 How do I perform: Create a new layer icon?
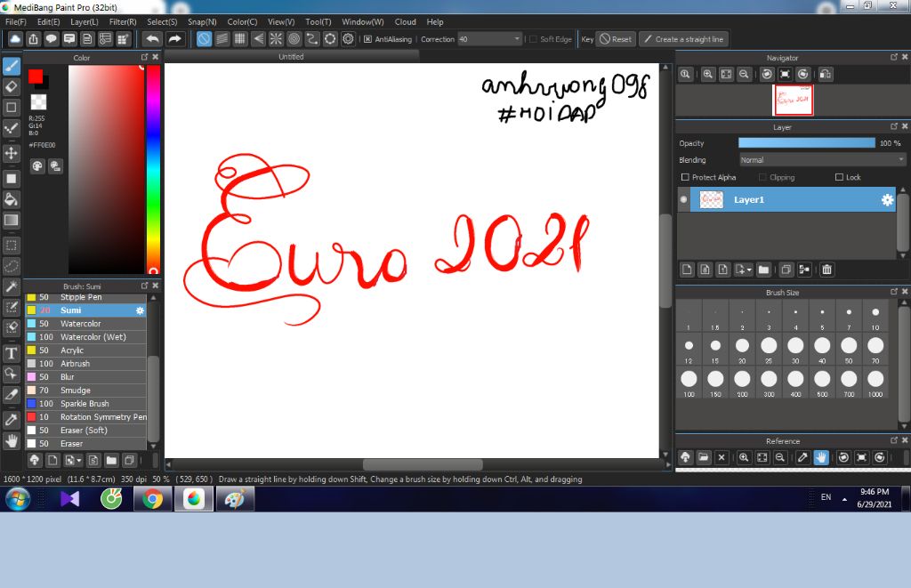tap(687, 270)
